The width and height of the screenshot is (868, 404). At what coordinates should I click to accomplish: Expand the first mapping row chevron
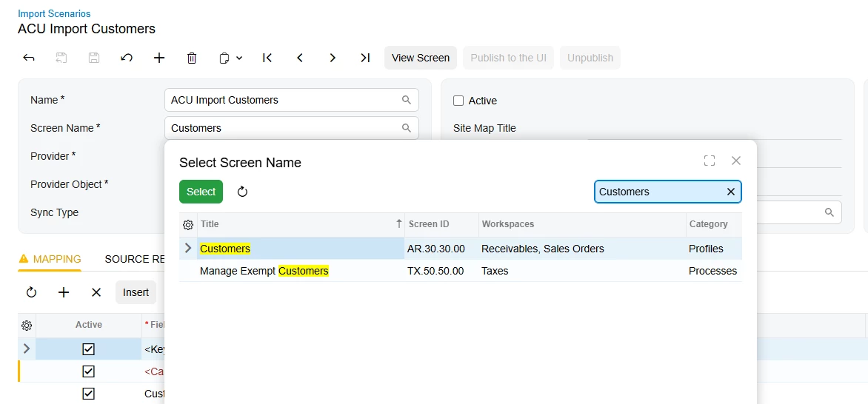tap(26, 349)
